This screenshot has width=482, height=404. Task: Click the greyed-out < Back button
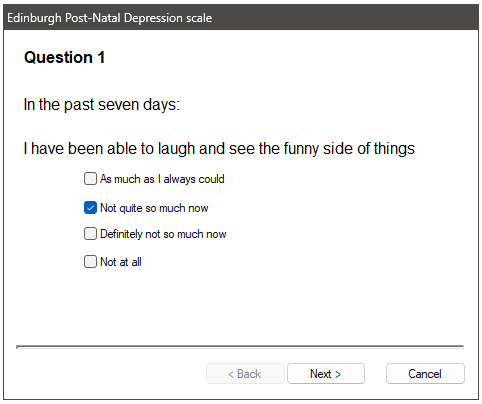click(x=245, y=374)
